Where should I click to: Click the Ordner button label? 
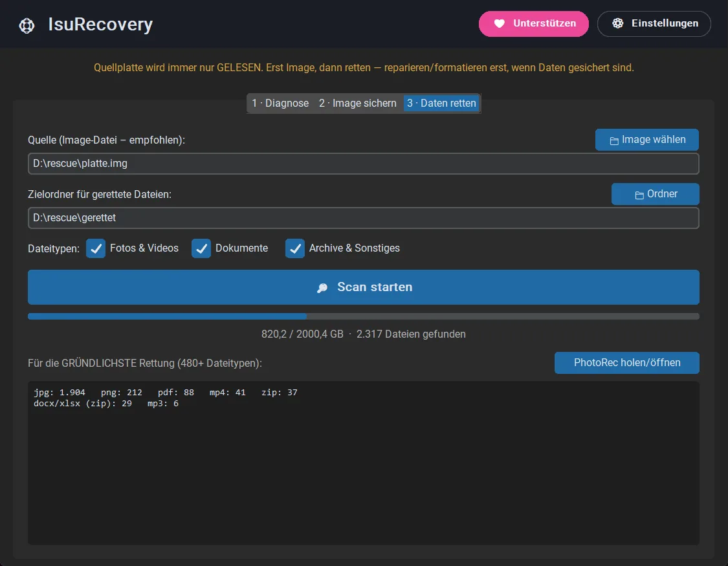662,194
